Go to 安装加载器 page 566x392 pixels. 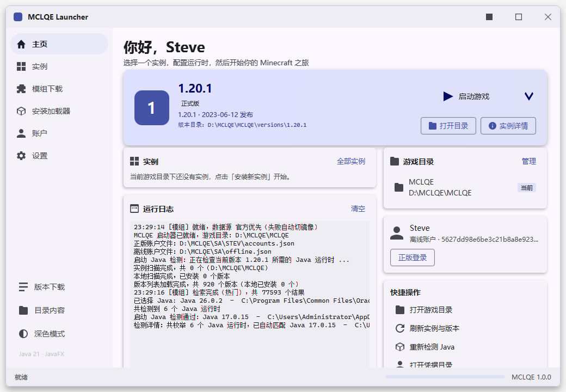[59, 111]
